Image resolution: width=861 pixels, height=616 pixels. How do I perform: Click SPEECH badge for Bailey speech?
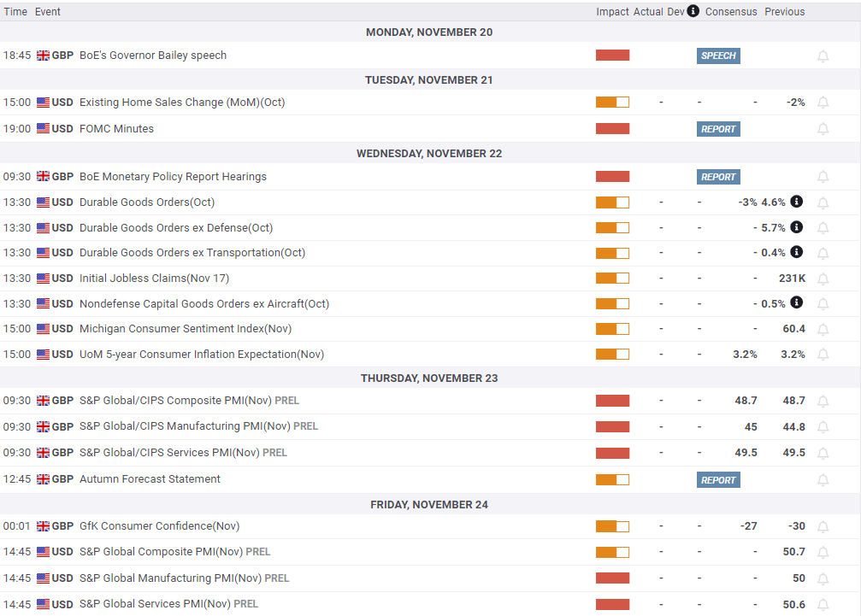coord(718,56)
